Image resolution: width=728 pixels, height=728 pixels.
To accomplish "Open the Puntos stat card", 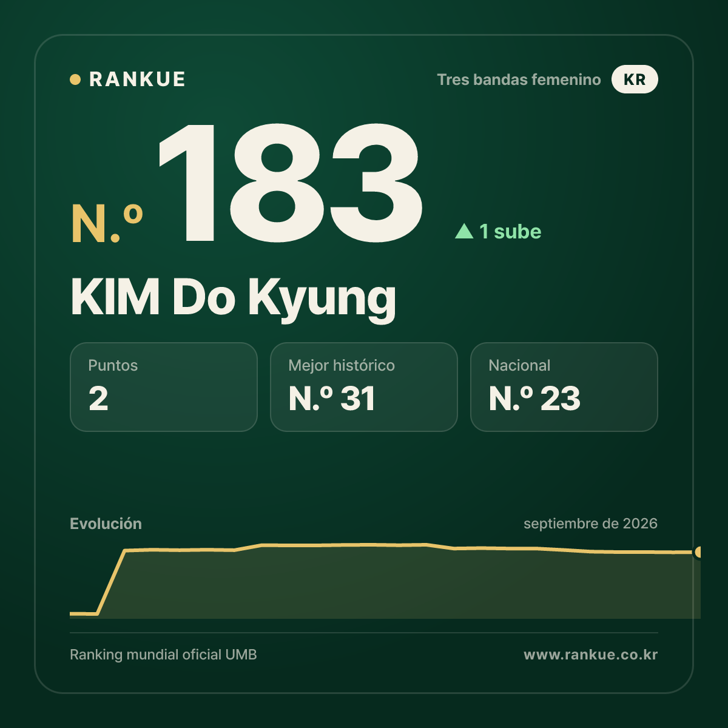I will 164,387.
